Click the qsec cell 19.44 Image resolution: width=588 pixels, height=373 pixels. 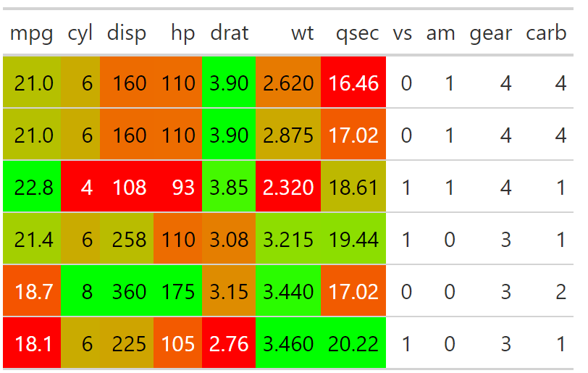pos(353,239)
